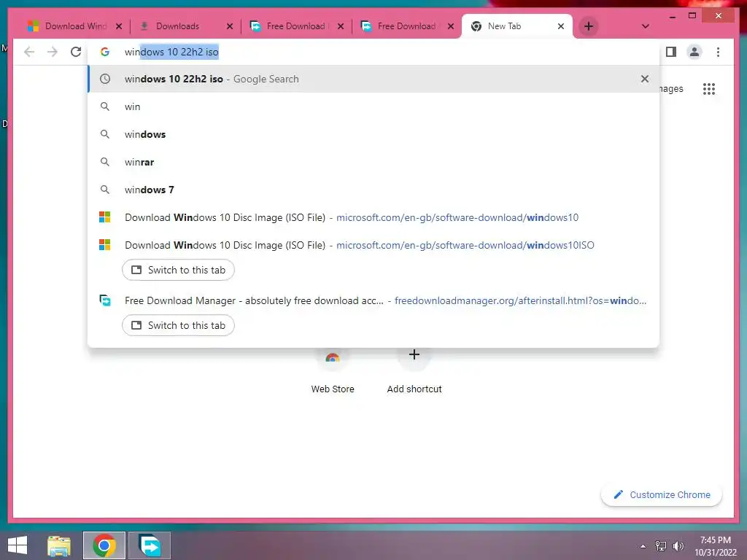The width and height of the screenshot is (747, 560).
Task: Select the New Tab tab
Action: pyautogui.click(x=510, y=26)
